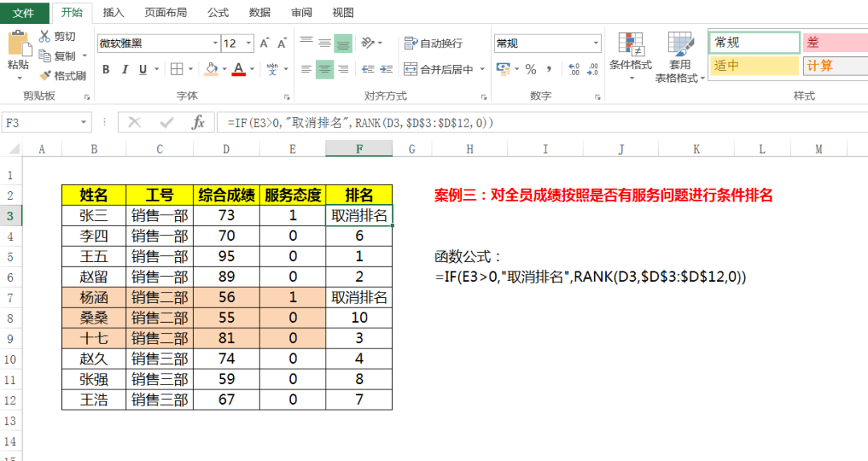
Task: Expand fill color dropdown arrow
Action: pos(224,69)
